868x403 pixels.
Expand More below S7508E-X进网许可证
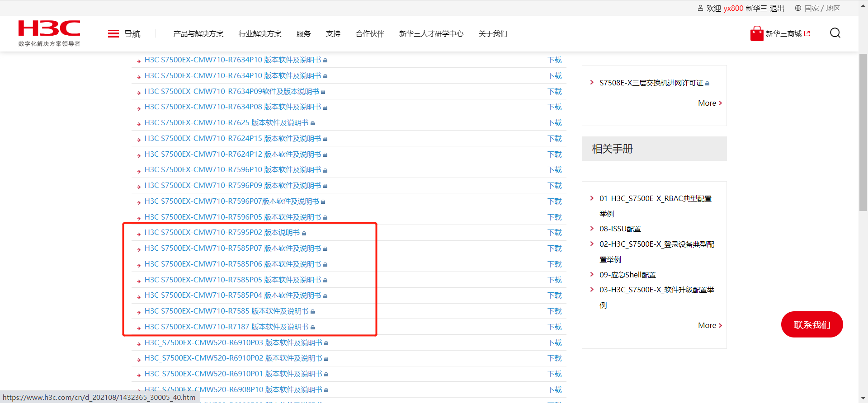click(710, 103)
